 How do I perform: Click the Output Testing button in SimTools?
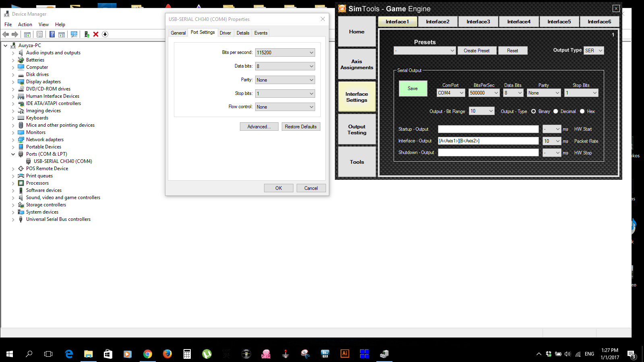357,130
